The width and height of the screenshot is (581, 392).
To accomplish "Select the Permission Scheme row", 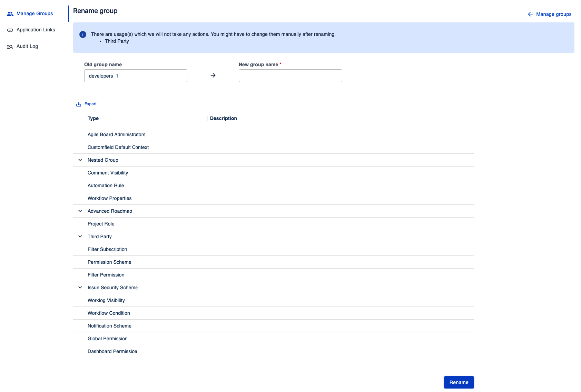I will click(x=109, y=262).
